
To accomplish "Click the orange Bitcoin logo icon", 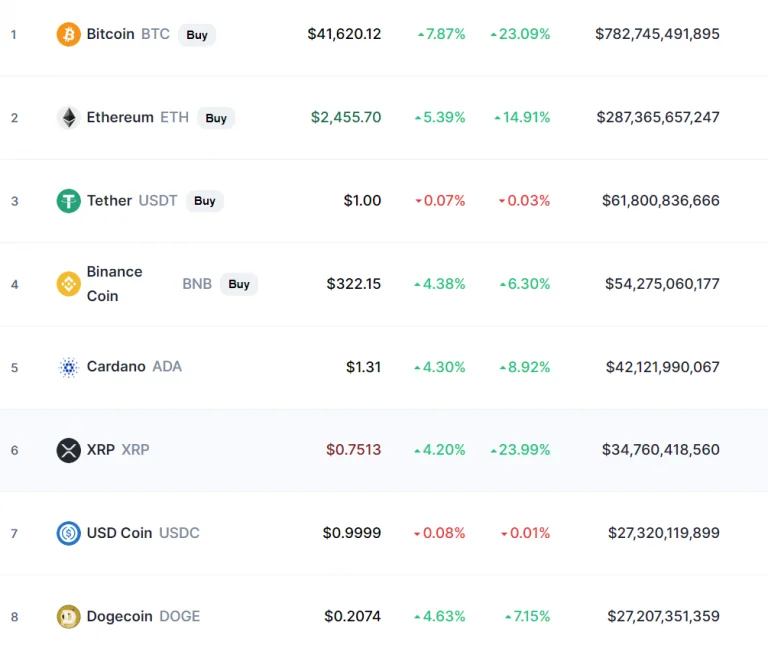I will [x=69, y=34].
